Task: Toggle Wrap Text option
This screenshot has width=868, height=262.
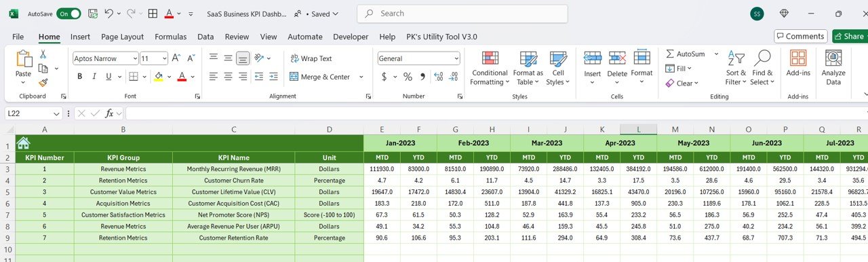Action: (x=311, y=58)
